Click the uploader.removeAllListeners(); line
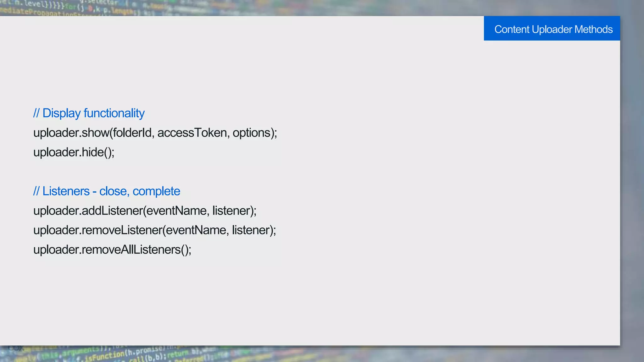 click(112, 250)
